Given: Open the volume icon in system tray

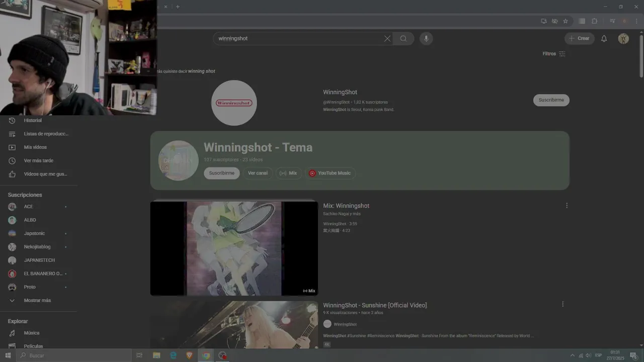Looking at the screenshot, I should pyautogui.click(x=588, y=355).
